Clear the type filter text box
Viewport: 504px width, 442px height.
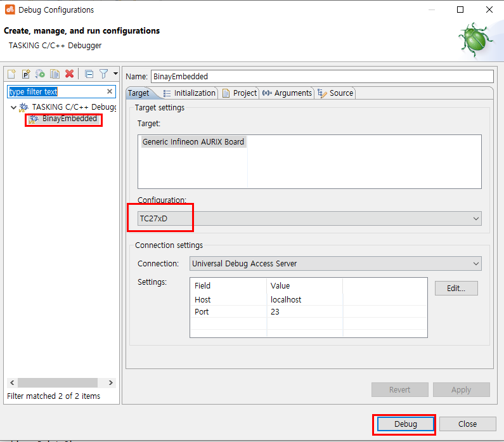tap(110, 91)
